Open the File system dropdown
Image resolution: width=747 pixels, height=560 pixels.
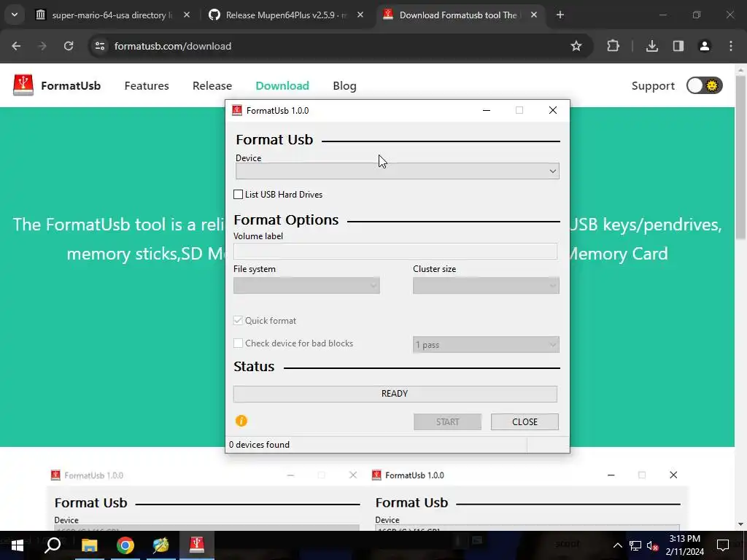click(306, 286)
